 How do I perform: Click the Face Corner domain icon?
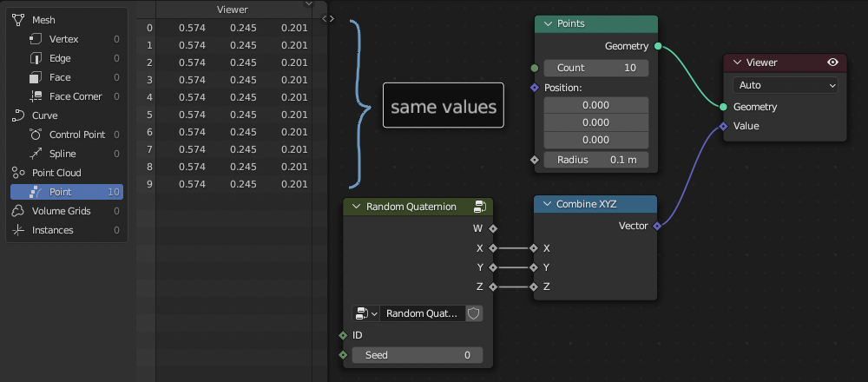click(36, 96)
